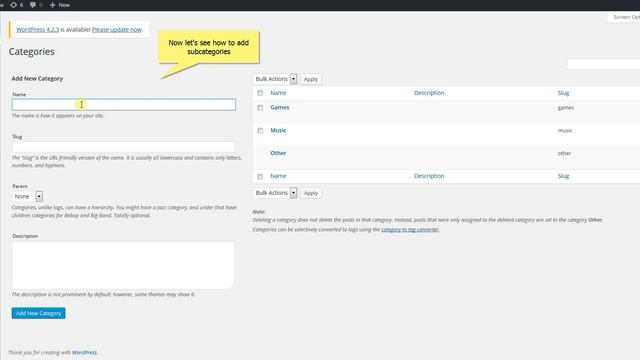Open the Other category link
The height and width of the screenshot is (360, 640).
coord(278,153)
